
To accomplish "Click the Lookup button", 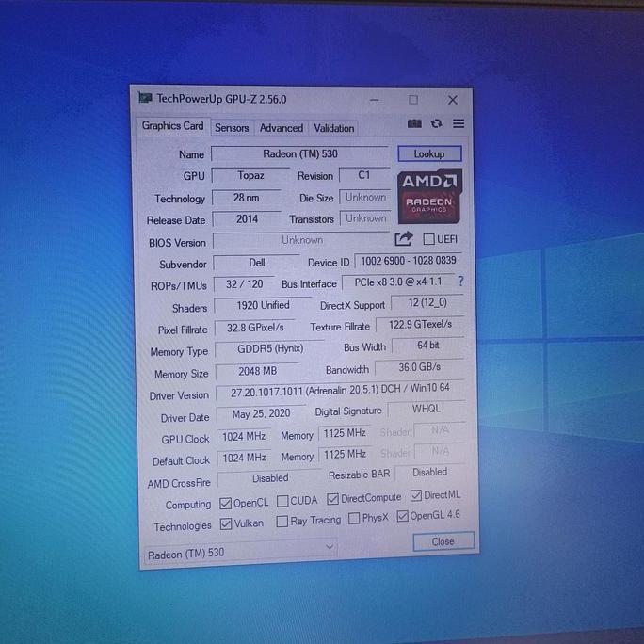I will (x=429, y=154).
